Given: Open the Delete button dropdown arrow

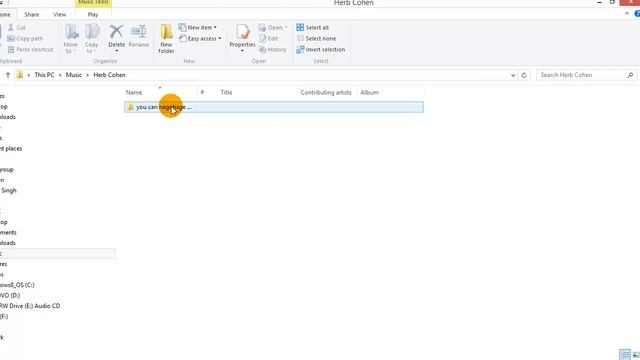Looking at the screenshot, I should (x=116, y=51).
